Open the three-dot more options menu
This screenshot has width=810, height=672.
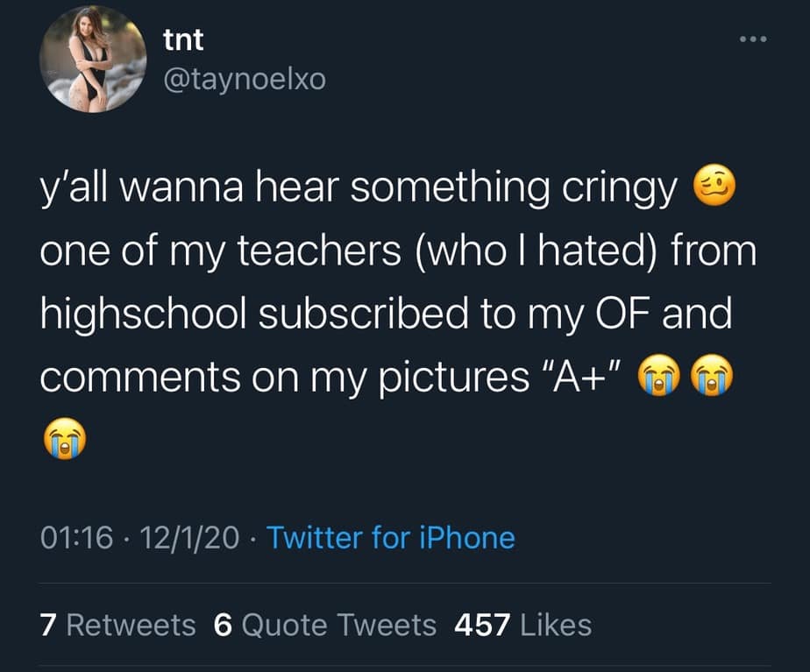tap(753, 40)
